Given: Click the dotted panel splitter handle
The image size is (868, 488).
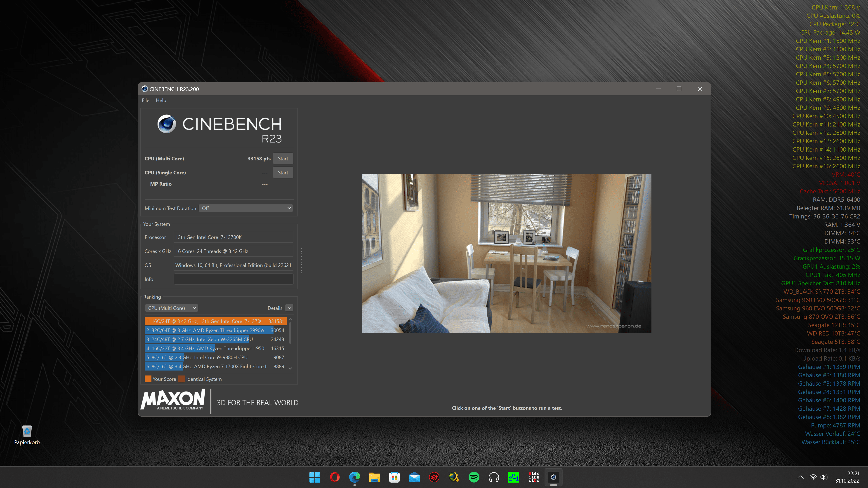Looking at the screenshot, I should pos(301,261).
